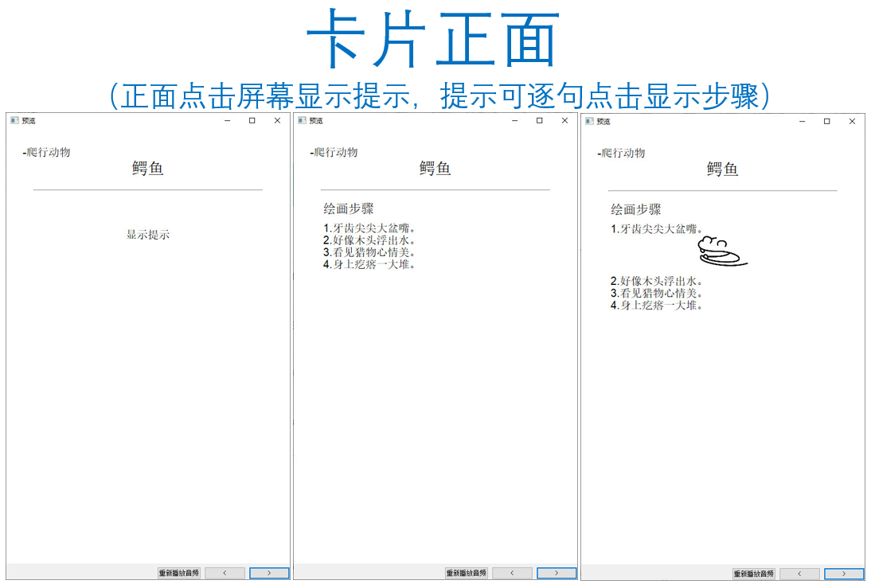Viewport: 871px width, 588px height.
Task: Click 4.身上疙瘩一大堆 in the drawing window
Action: [x=657, y=306]
